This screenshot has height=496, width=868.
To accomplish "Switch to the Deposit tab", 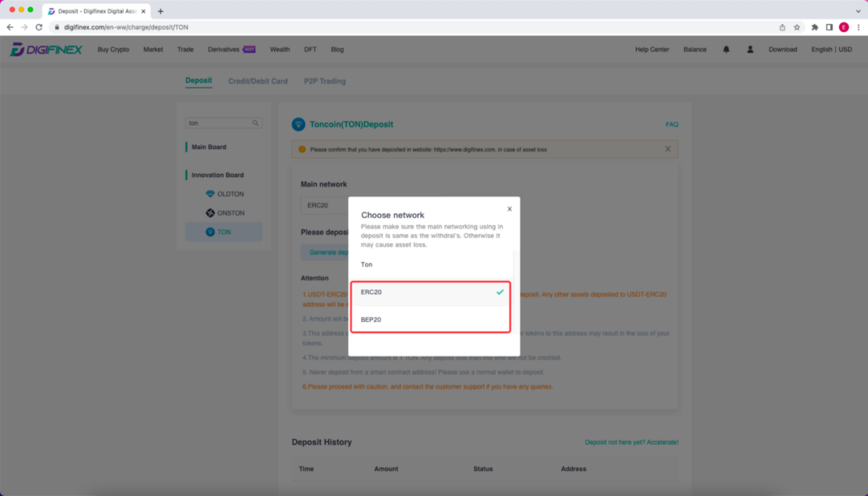I will 198,81.
